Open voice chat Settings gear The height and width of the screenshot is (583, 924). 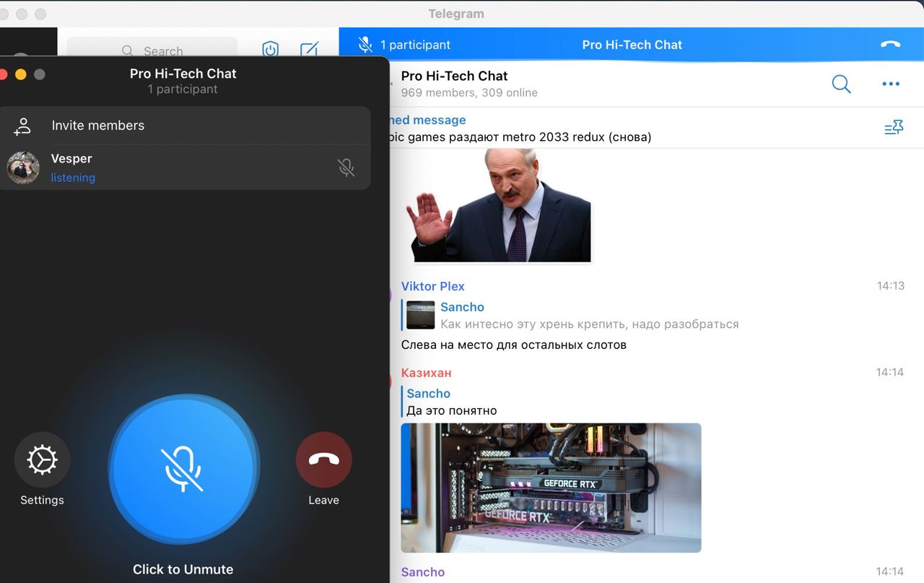pyautogui.click(x=42, y=459)
